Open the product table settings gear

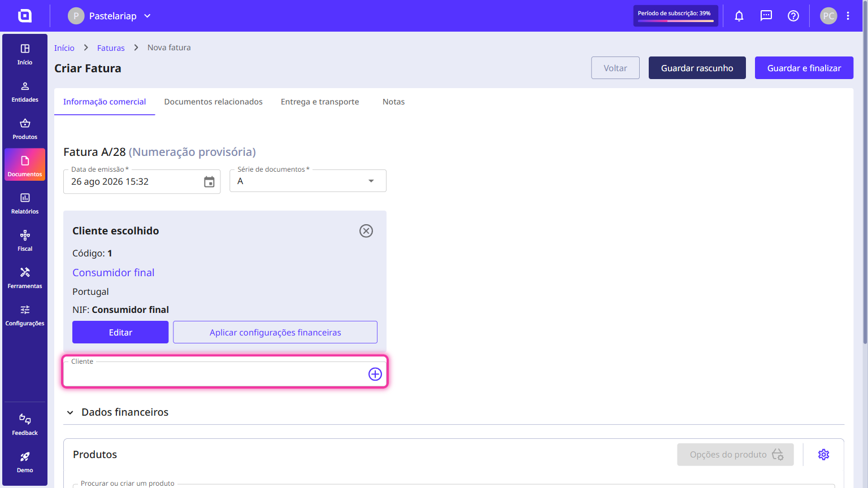tap(824, 455)
